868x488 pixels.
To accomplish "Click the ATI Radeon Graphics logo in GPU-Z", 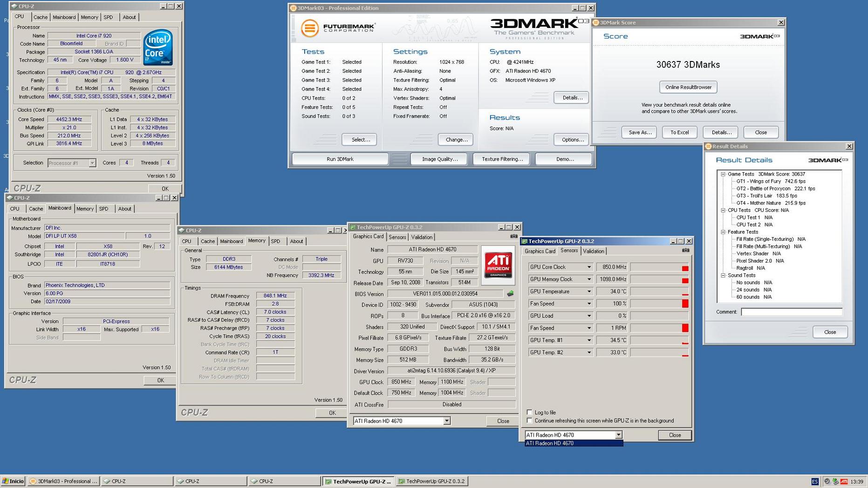I will coord(498,265).
